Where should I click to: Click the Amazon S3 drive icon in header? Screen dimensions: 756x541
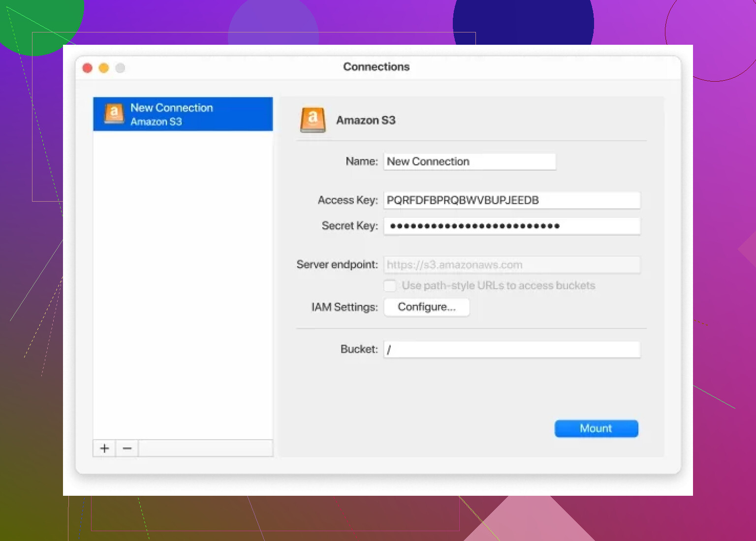pyautogui.click(x=313, y=120)
